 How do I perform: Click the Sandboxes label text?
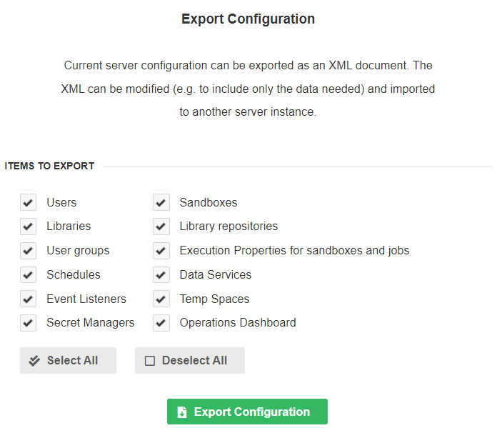(209, 202)
